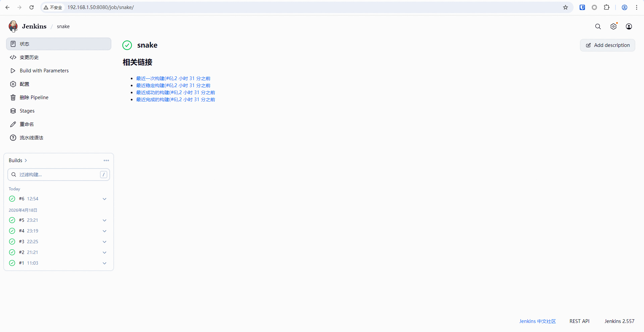
Task: Open the 最近成功的构建(#6) link
Action: tap(175, 92)
